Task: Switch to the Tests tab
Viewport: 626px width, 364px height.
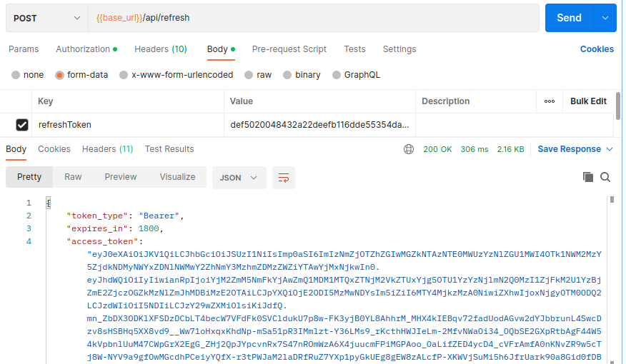Action: [354, 49]
